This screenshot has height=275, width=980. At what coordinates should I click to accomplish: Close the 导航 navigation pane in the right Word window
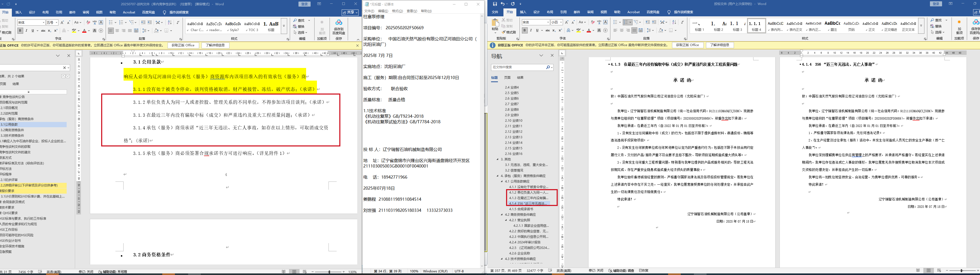tap(552, 56)
